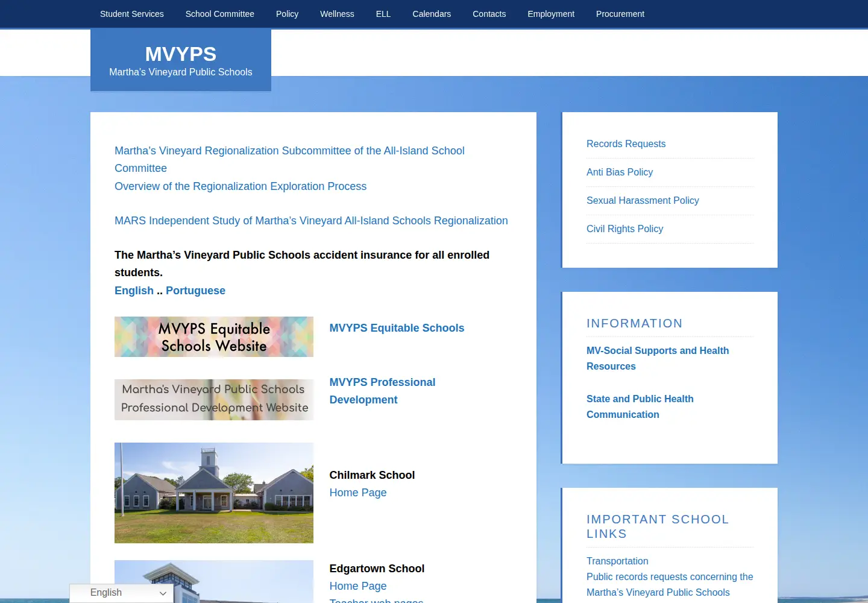Image resolution: width=868 pixels, height=603 pixels.
Task: Open Calendars in the top navigation
Action: click(x=432, y=14)
